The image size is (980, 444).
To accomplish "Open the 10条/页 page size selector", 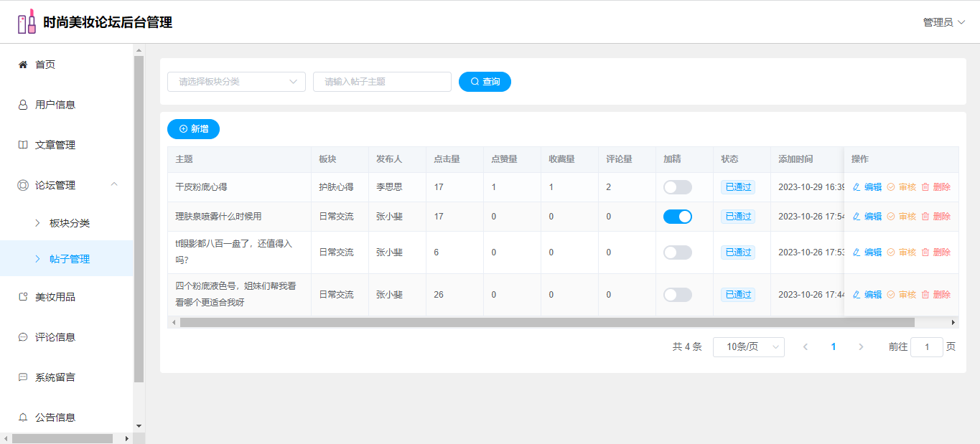I will 748,347.
